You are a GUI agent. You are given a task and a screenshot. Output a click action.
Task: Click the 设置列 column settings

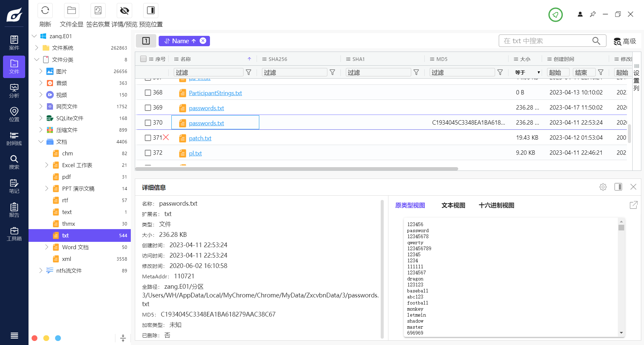[x=636, y=77]
